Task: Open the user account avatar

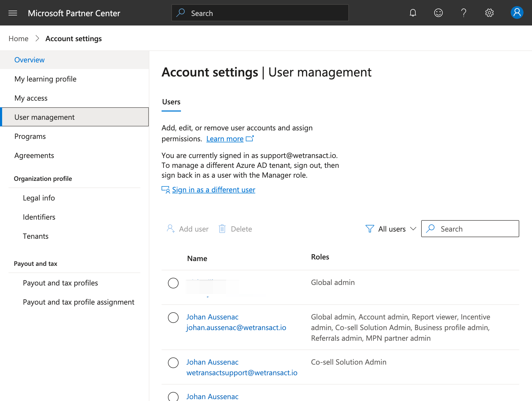Action: 517,13
